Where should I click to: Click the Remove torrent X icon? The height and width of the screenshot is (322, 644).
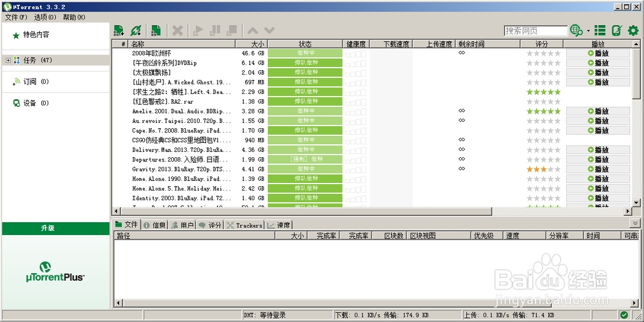tap(178, 30)
